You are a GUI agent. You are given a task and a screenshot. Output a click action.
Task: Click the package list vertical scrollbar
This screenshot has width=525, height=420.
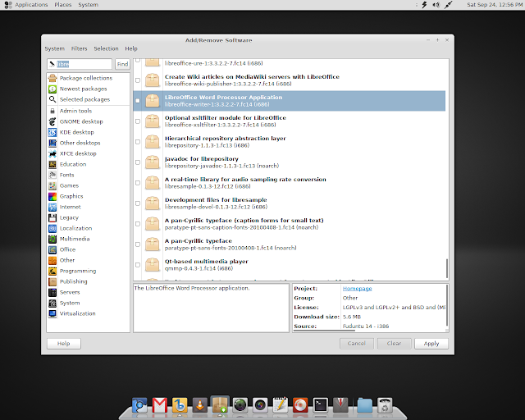[x=447, y=268]
